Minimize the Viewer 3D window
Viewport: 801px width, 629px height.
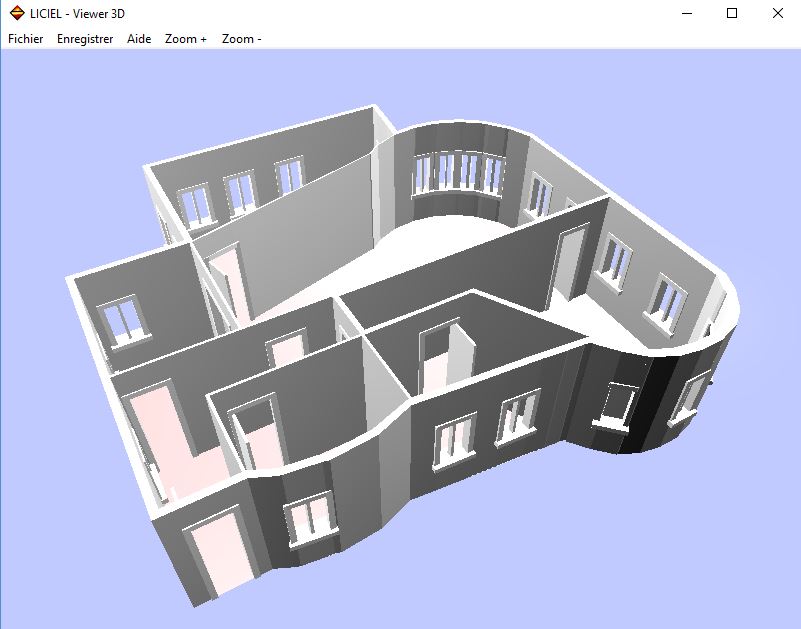687,13
